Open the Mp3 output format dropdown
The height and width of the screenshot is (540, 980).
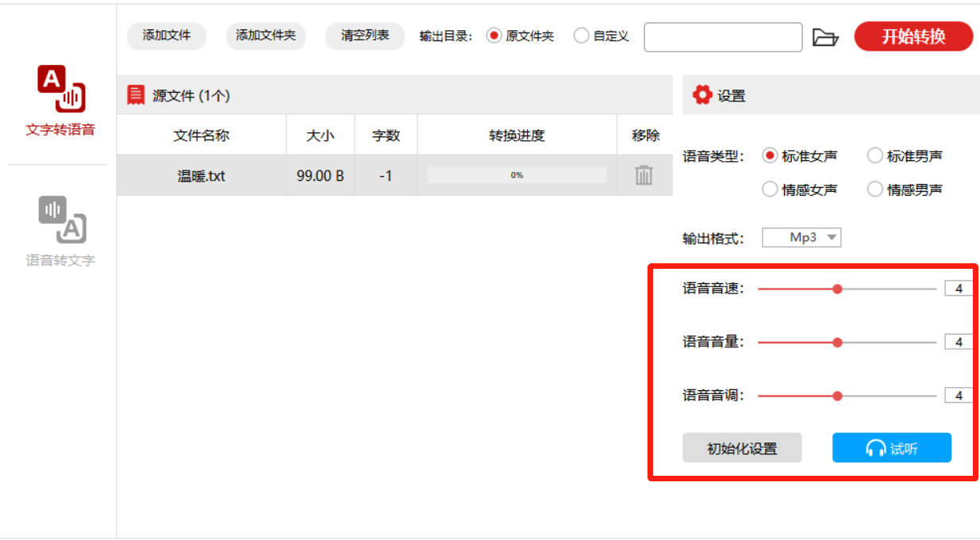click(x=801, y=237)
